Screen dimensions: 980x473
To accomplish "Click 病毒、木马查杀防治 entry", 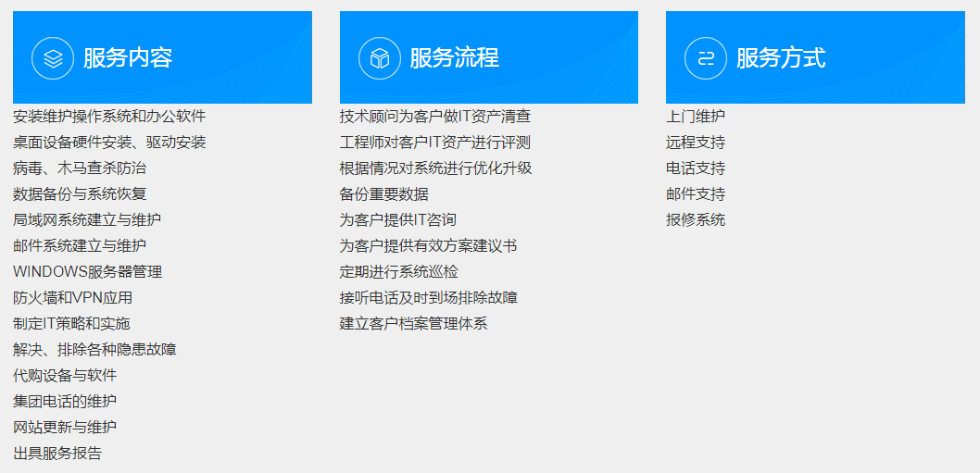I will [80, 168].
